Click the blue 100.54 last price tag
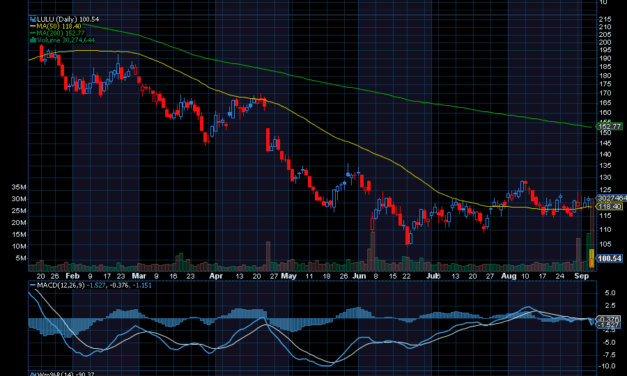This screenshot has width=627, height=376. pyautogui.click(x=610, y=258)
